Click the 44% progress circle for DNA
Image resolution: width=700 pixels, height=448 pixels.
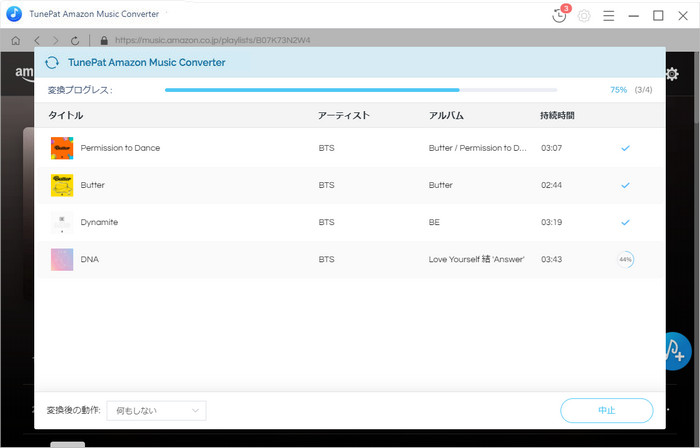click(x=625, y=259)
